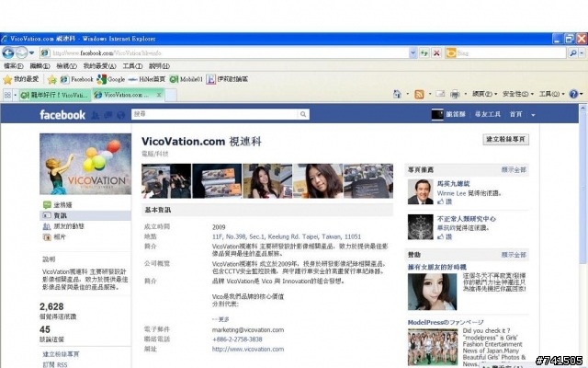588x368 pixels.
Task: Click the last product photo thumbnail
Action: coord(368,181)
